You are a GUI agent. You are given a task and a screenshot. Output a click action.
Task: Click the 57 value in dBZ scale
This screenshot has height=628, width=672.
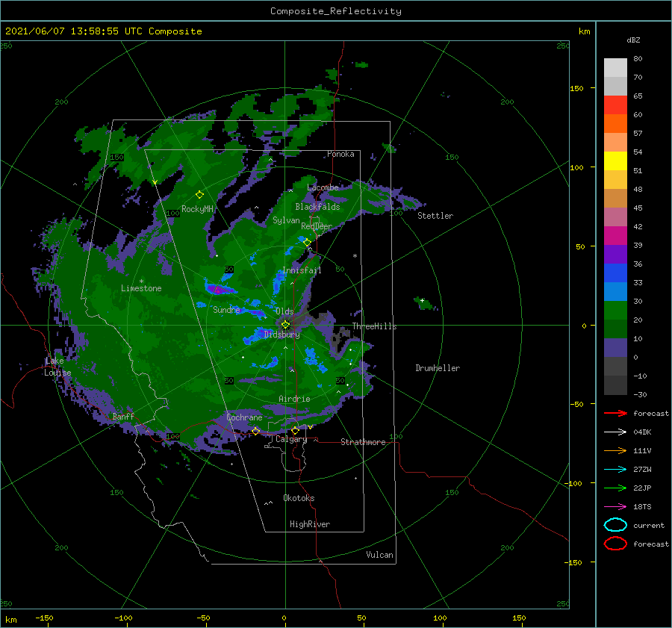point(638,134)
